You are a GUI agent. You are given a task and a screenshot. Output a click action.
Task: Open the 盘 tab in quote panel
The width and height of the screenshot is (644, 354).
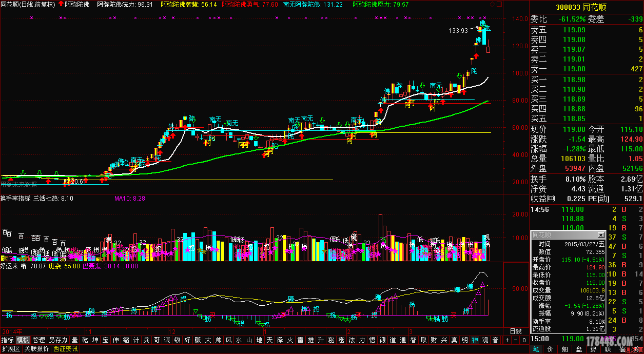[x=579, y=349]
